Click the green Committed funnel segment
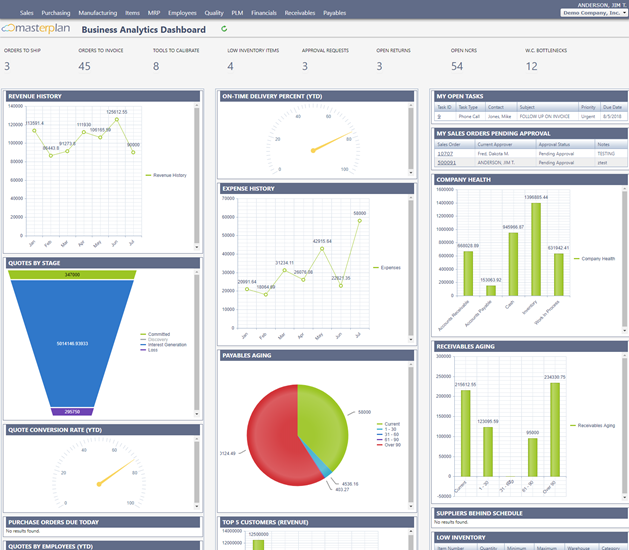The width and height of the screenshot is (629, 550). [72, 274]
